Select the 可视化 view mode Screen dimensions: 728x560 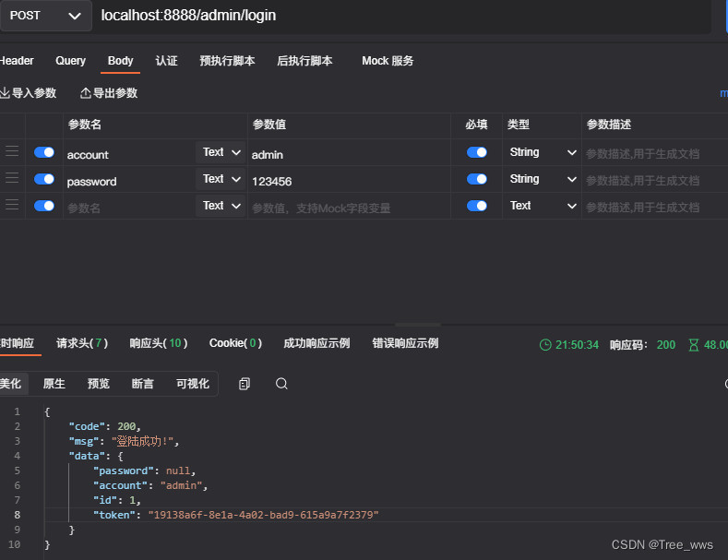[193, 384]
